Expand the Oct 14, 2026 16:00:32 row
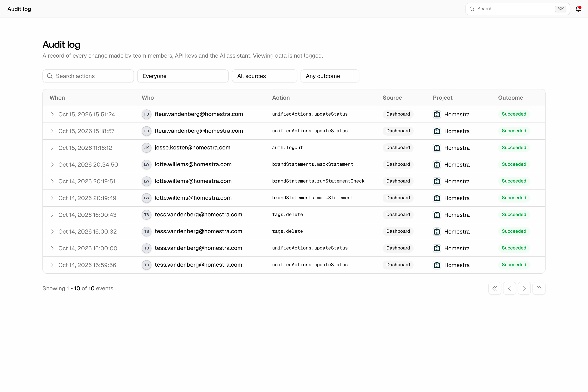 52,232
